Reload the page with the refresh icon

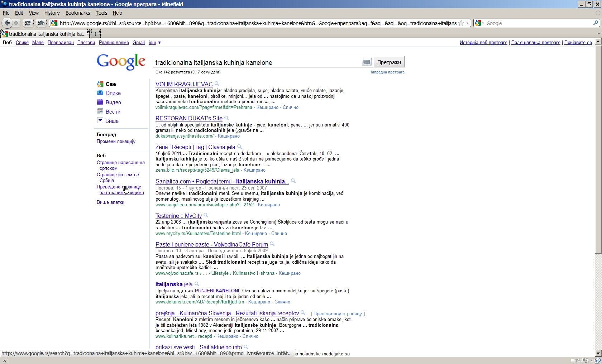pyautogui.click(x=28, y=23)
